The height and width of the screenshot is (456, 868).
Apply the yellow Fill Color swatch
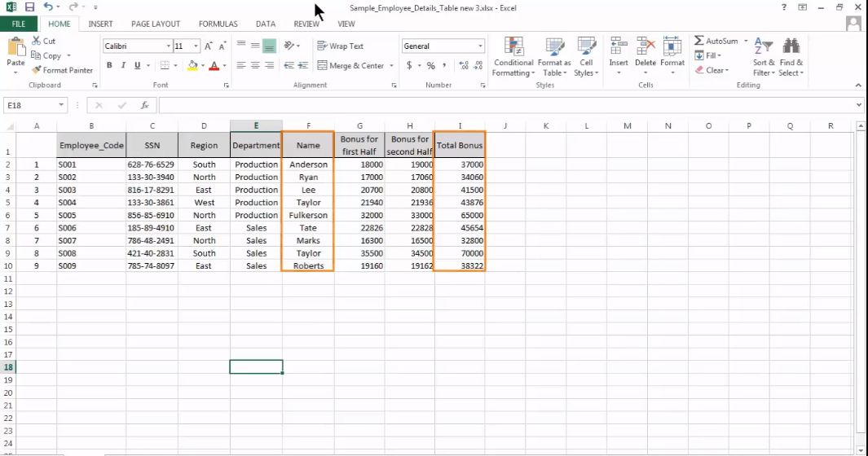click(x=192, y=66)
